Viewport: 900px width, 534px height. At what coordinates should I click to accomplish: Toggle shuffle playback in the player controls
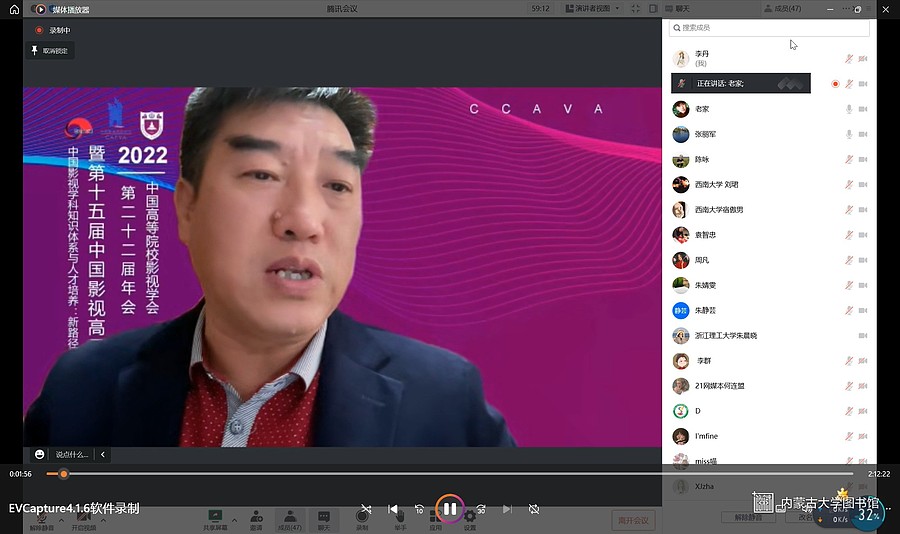(366, 509)
